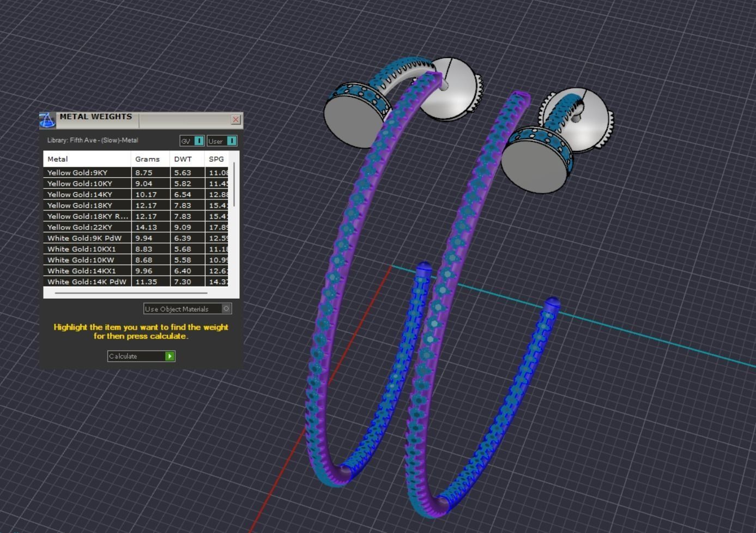Click the Grams column header

click(150, 159)
